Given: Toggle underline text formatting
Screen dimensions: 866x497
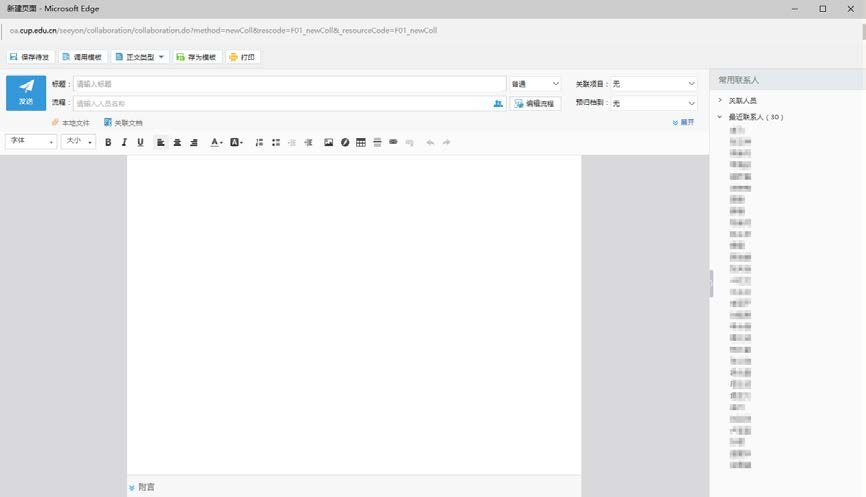Looking at the screenshot, I should click(x=140, y=142).
